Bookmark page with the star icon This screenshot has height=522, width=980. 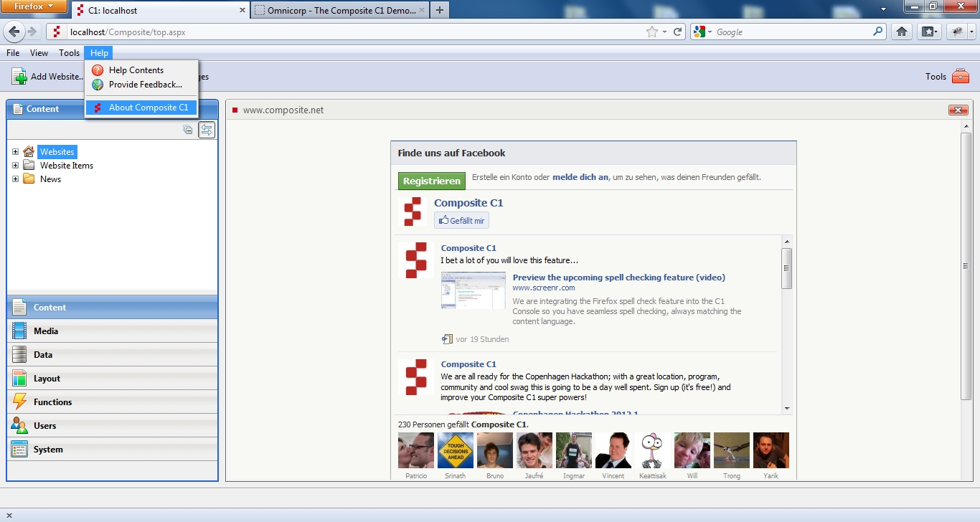tap(651, 32)
